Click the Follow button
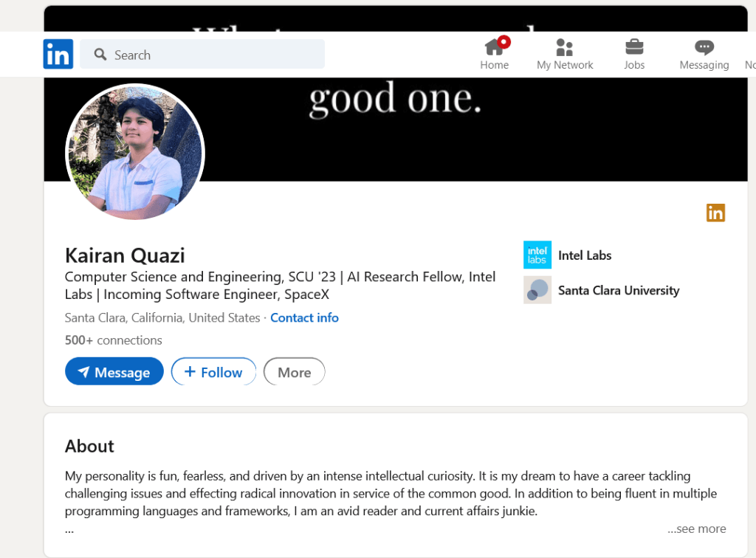Viewport: 756px width, 558px height. click(213, 371)
